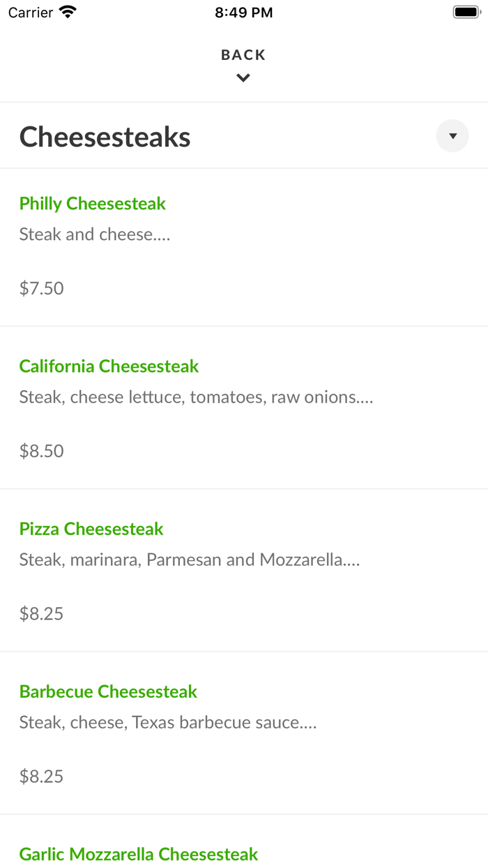Tap the Texas barbecue sauce description

168,721
